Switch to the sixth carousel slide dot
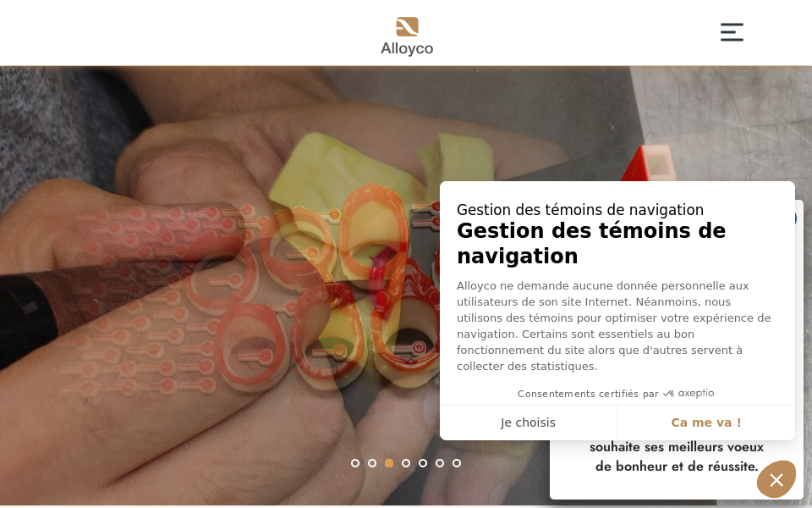This screenshot has width=812, height=508. (440, 463)
